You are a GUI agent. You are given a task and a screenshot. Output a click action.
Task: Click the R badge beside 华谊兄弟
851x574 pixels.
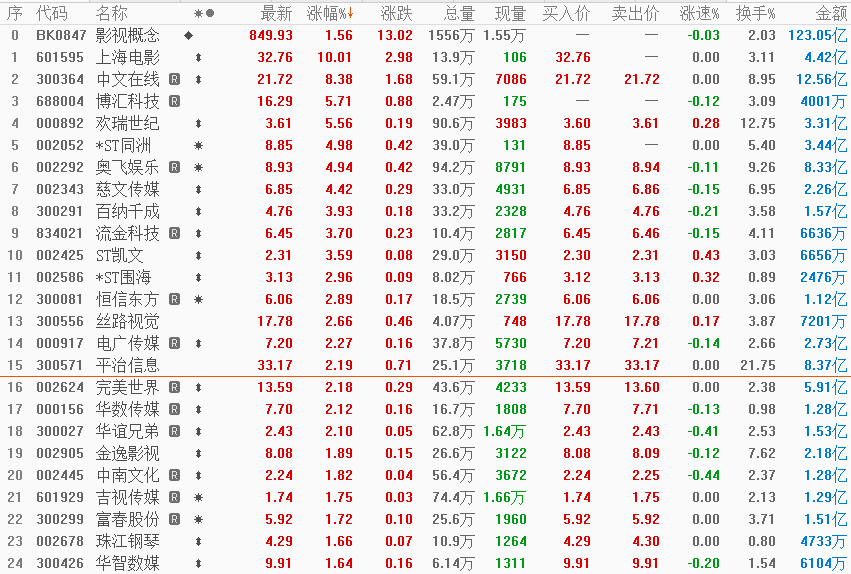[x=174, y=431]
